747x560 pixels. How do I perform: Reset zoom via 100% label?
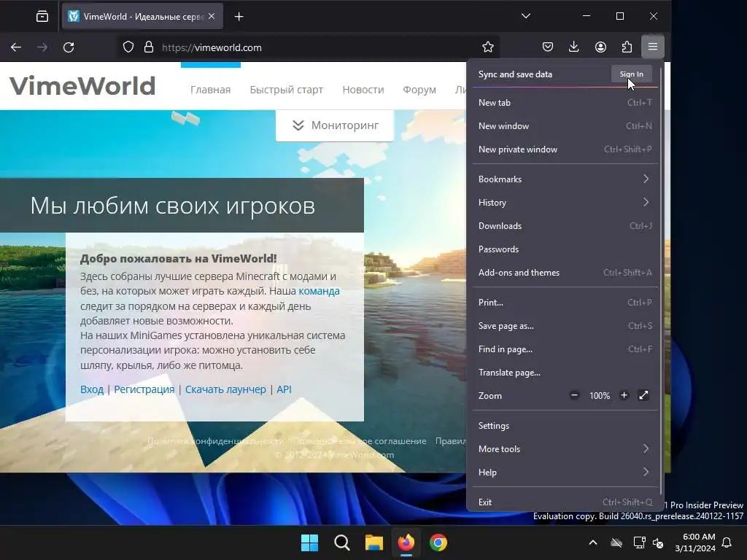click(600, 396)
